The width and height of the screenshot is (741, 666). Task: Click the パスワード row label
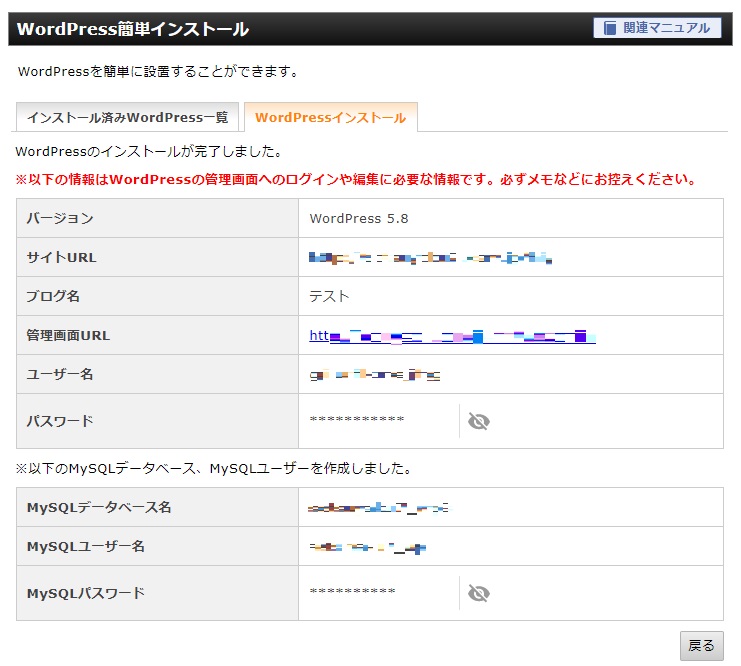(60, 421)
